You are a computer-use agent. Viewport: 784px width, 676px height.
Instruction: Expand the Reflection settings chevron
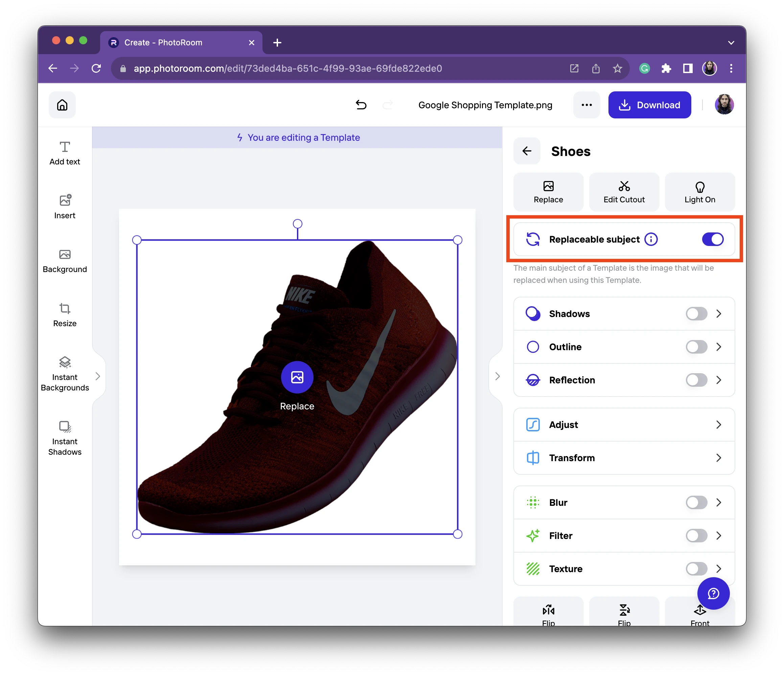(718, 380)
